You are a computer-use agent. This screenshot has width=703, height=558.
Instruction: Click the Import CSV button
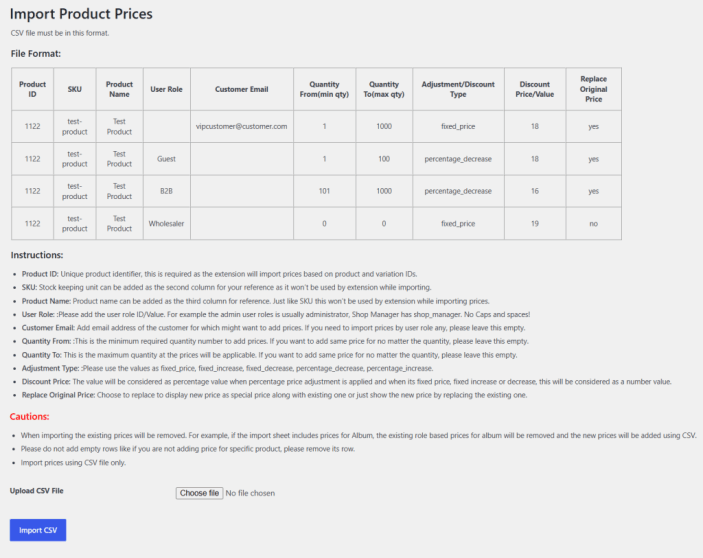coord(38,530)
